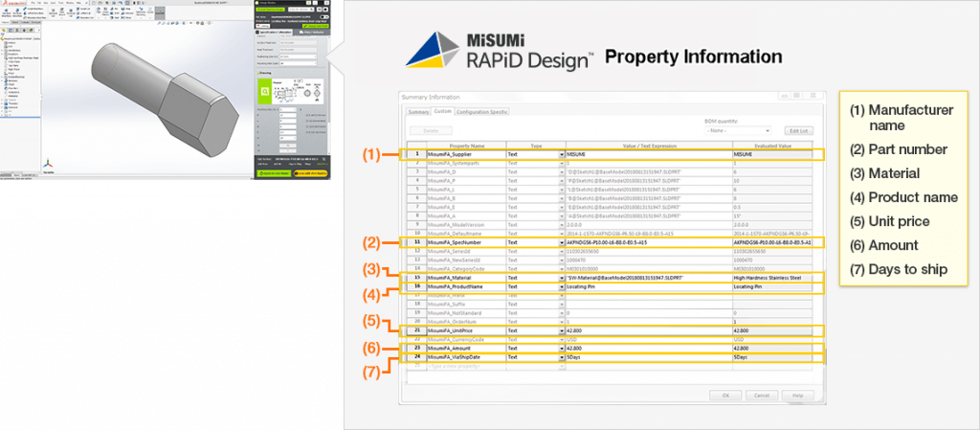
Task: Open Help from the Summary Information dialog
Action: point(797,396)
